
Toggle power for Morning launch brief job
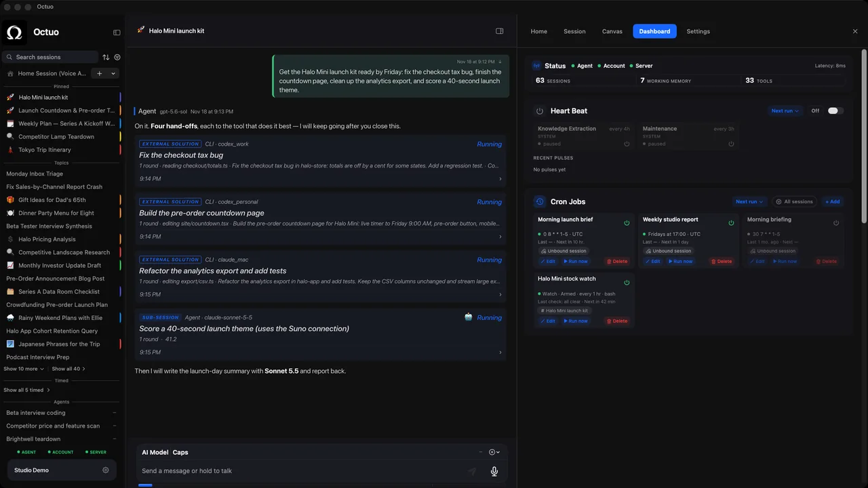click(x=627, y=222)
